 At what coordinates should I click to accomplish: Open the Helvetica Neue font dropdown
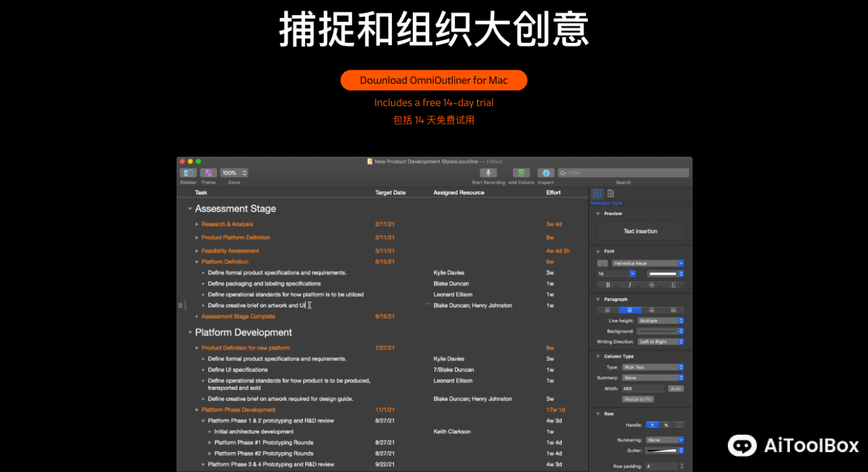tap(647, 263)
